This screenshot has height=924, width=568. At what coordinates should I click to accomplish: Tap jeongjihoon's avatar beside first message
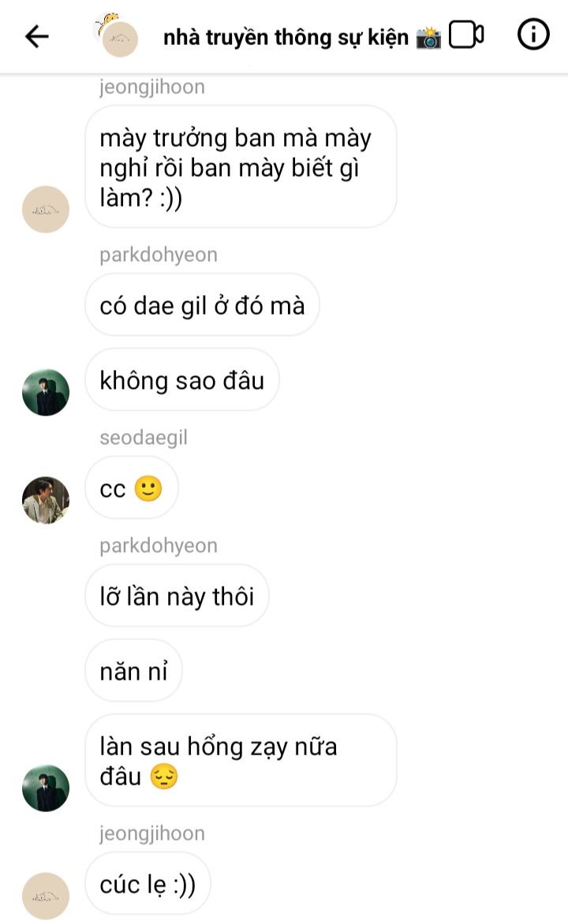pos(46,209)
